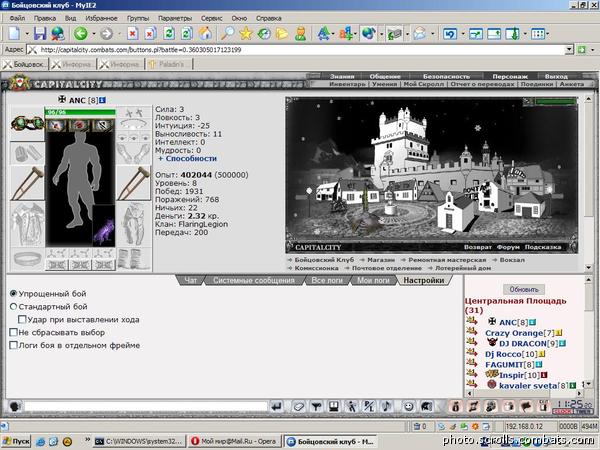Select the Упрощенный бой radio button
This screenshot has width=600, height=450.
coord(13,294)
